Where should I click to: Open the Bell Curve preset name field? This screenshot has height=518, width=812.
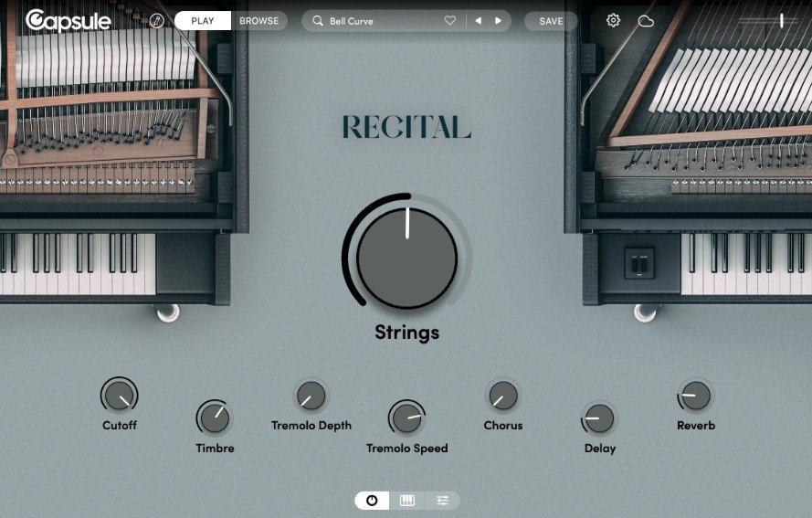351,21
